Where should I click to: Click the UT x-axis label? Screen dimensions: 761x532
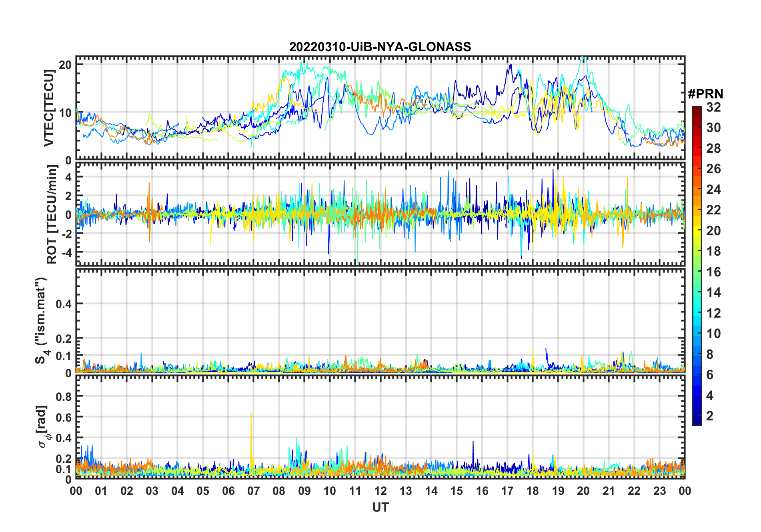click(x=380, y=507)
